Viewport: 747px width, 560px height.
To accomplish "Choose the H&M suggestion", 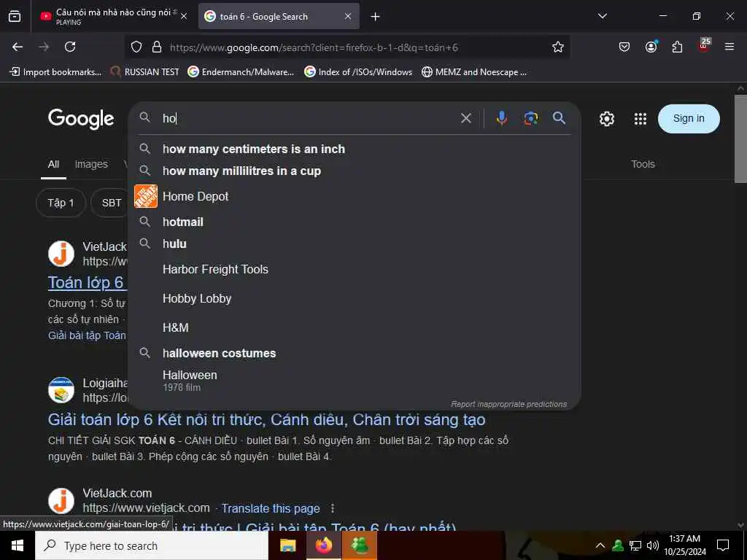I will point(355,327).
